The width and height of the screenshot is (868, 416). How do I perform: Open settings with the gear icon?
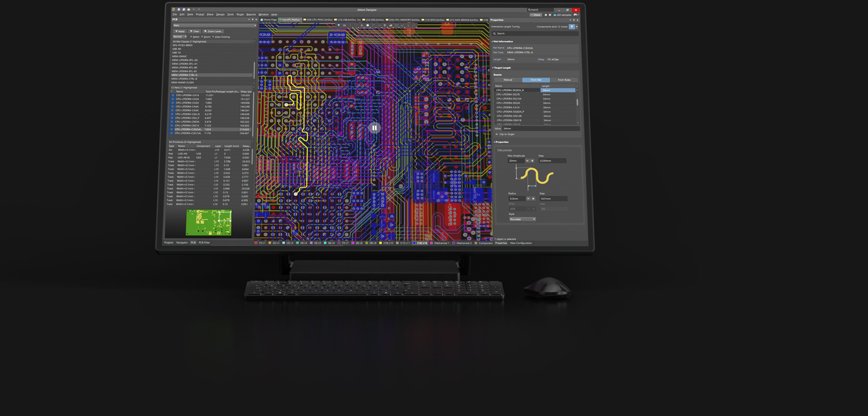(x=550, y=15)
